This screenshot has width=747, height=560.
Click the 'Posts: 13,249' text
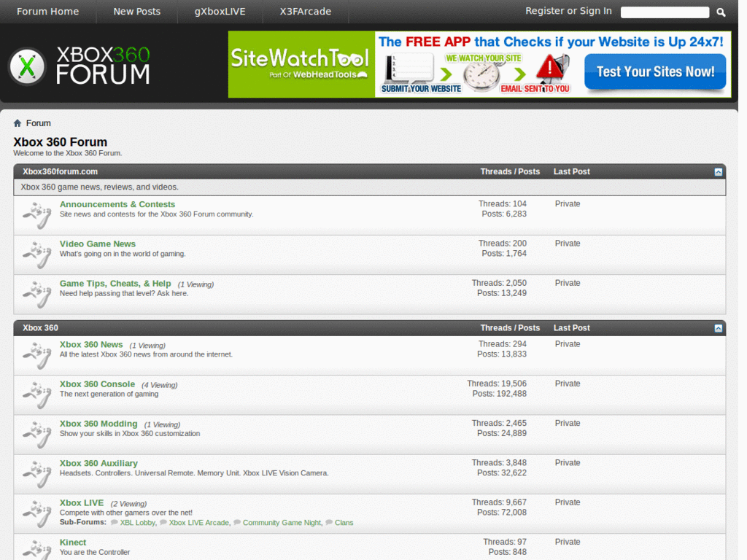click(502, 293)
